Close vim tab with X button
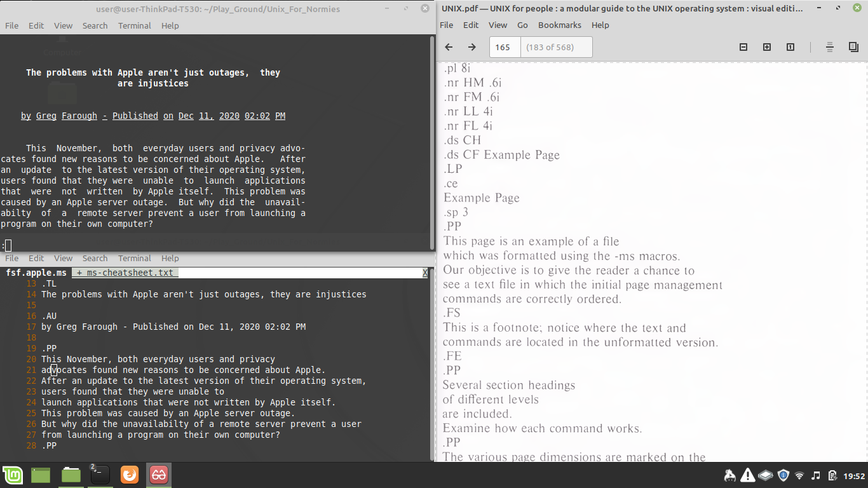 click(x=425, y=273)
